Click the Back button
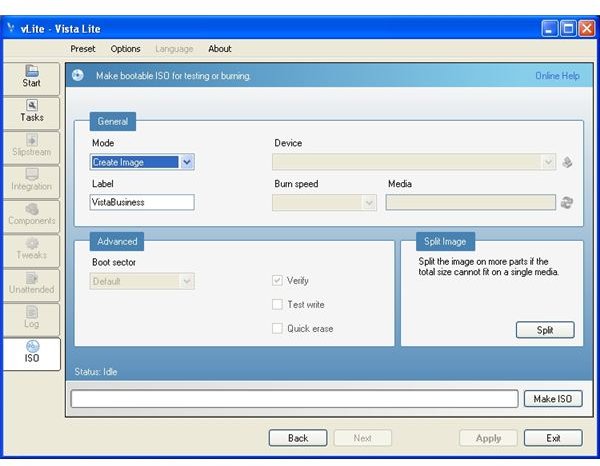The width and height of the screenshot is (600, 466). pyautogui.click(x=298, y=438)
